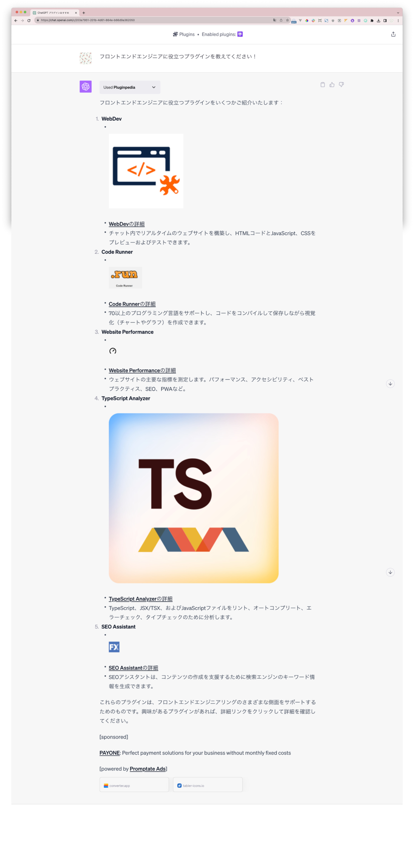Open the PAYONE sponsored link
This screenshot has width=414, height=868.
(109, 753)
